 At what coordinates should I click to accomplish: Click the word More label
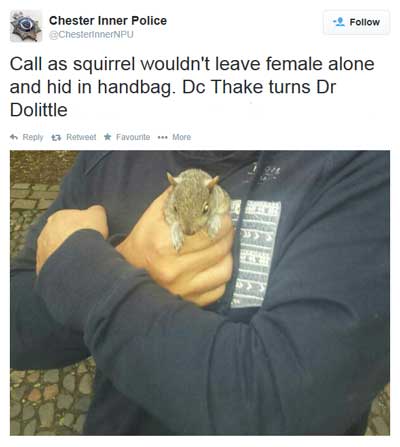pos(182,137)
